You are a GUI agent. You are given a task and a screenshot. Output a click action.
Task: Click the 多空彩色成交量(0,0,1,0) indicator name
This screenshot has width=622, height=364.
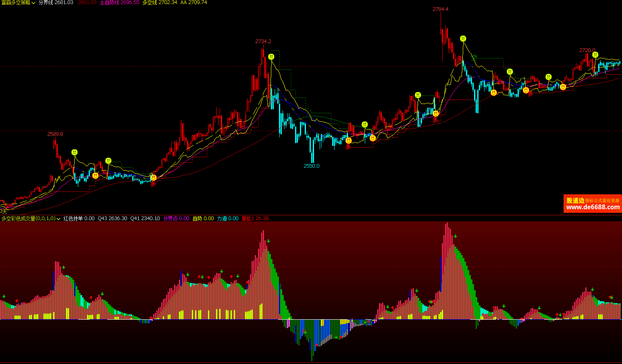[28, 218]
